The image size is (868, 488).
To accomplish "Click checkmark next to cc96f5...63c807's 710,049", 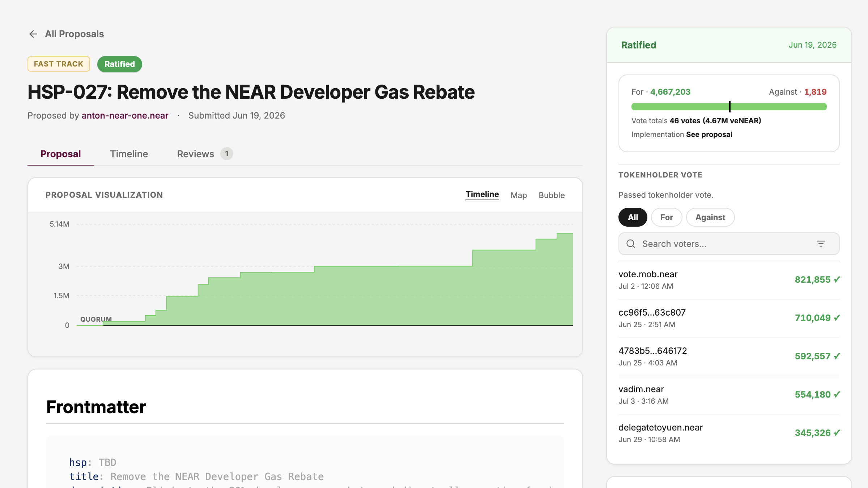I will point(837,318).
